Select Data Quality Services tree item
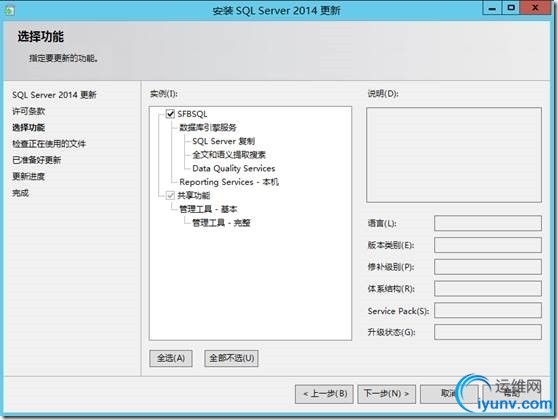This screenshot has width=558, height=420. coord(233,168)
